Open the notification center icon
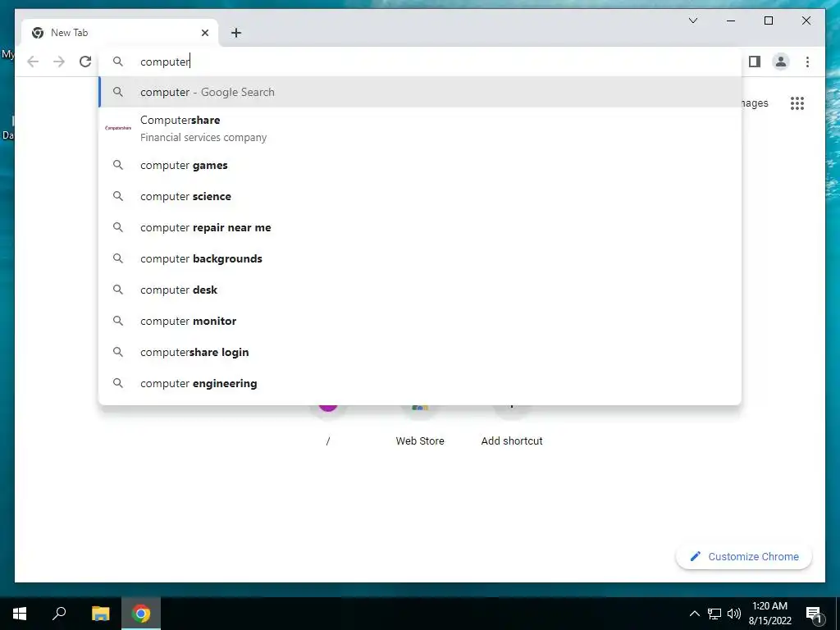This screenshot has height=630, width=840. point(814,614)
